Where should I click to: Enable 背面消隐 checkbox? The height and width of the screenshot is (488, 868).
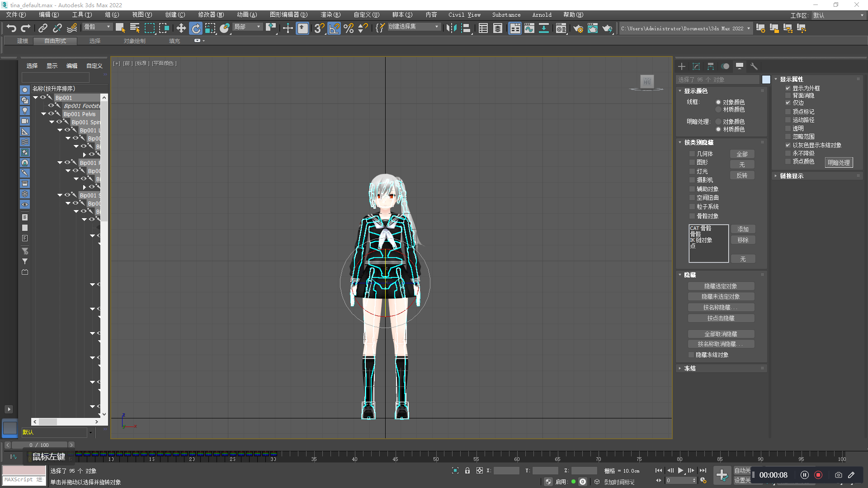788,95
